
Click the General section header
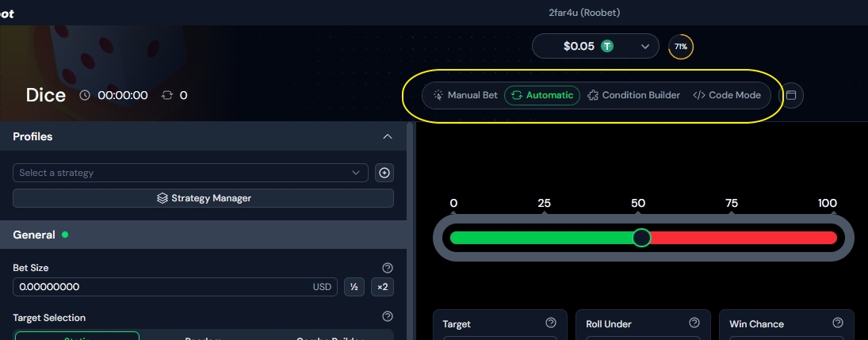coord(203,235)
